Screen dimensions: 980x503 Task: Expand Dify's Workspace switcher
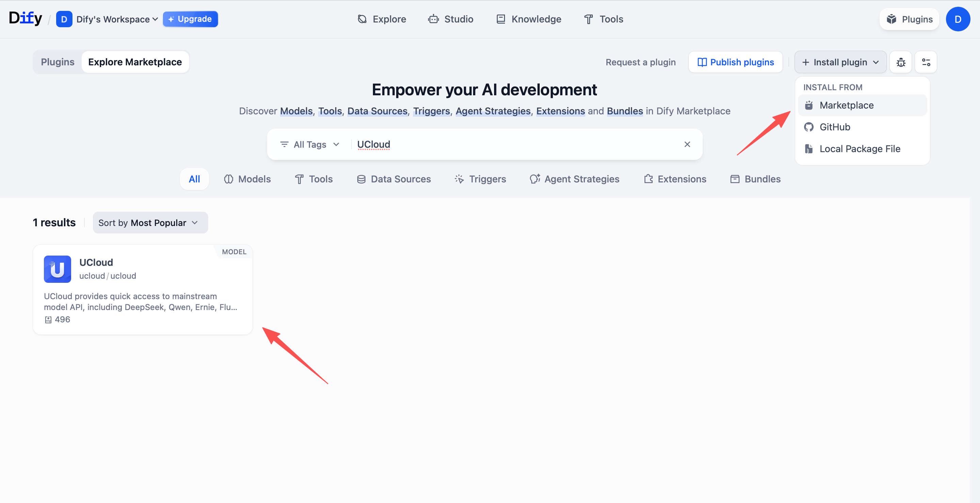coord(116,19)
